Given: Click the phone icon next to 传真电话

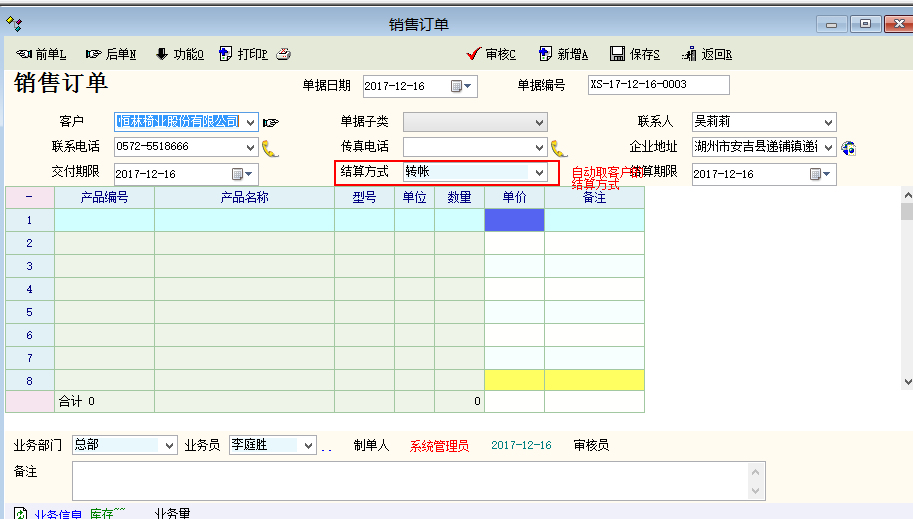Looking at the screenshot, I should point(559,148).
